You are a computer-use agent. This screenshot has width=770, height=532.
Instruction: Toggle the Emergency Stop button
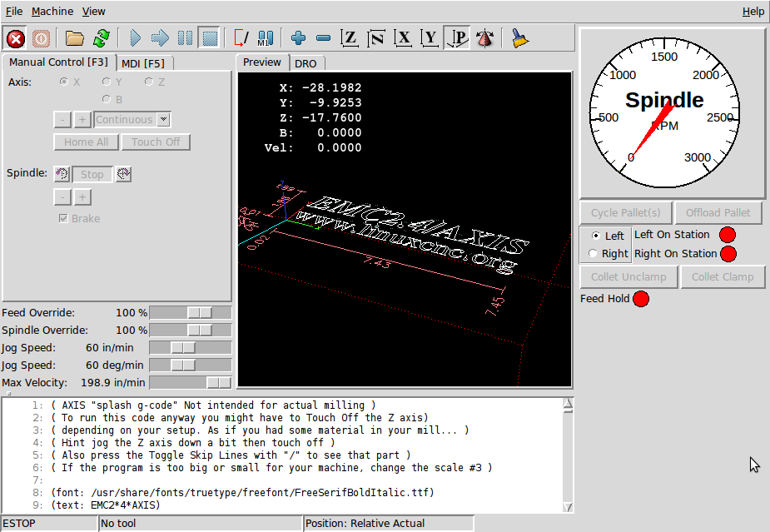tap(15, 38)
